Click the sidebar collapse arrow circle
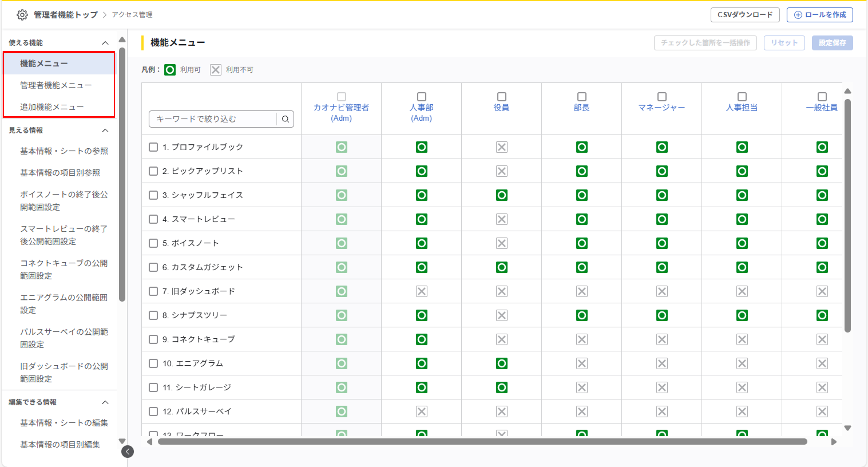The image size is (868, 467). 127,451
